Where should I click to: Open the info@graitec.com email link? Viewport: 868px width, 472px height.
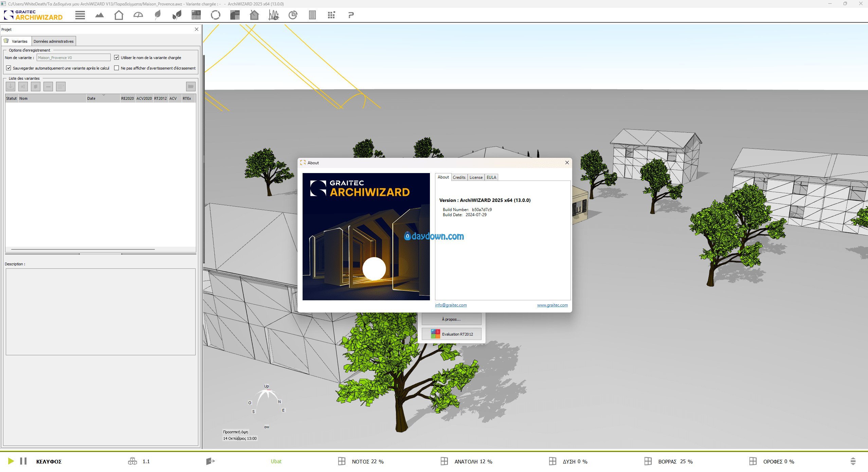coord(451,305)
